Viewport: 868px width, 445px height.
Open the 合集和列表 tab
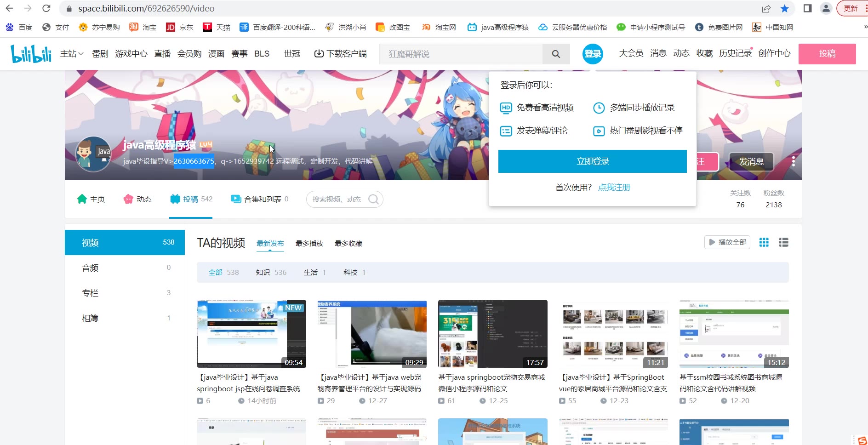click(x=260, y=199)
